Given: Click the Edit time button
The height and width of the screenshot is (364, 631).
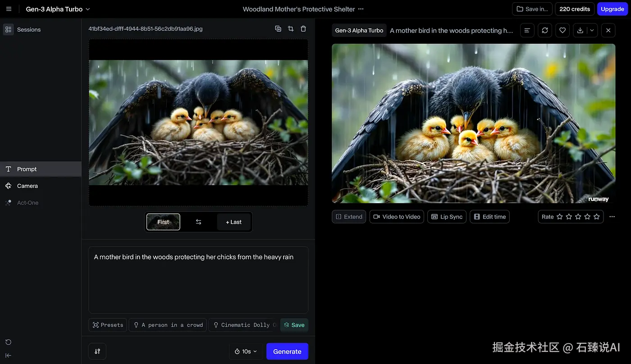Looking at the screenshot, I should tap(490, 217).
